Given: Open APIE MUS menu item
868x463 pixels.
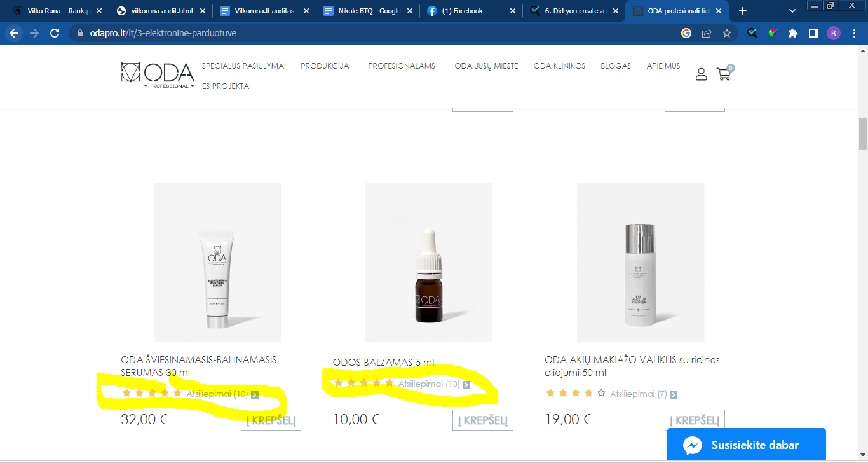Looking at the screenshot, I should click(x=663, y=66).
